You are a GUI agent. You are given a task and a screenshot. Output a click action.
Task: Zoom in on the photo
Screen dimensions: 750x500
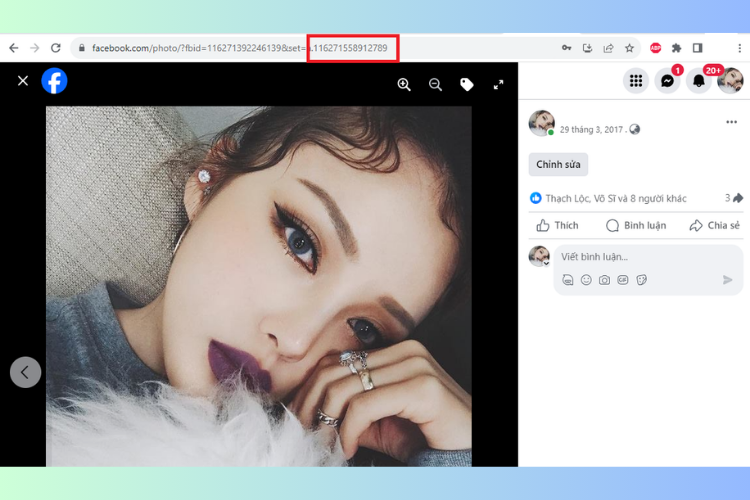[404, 85]
